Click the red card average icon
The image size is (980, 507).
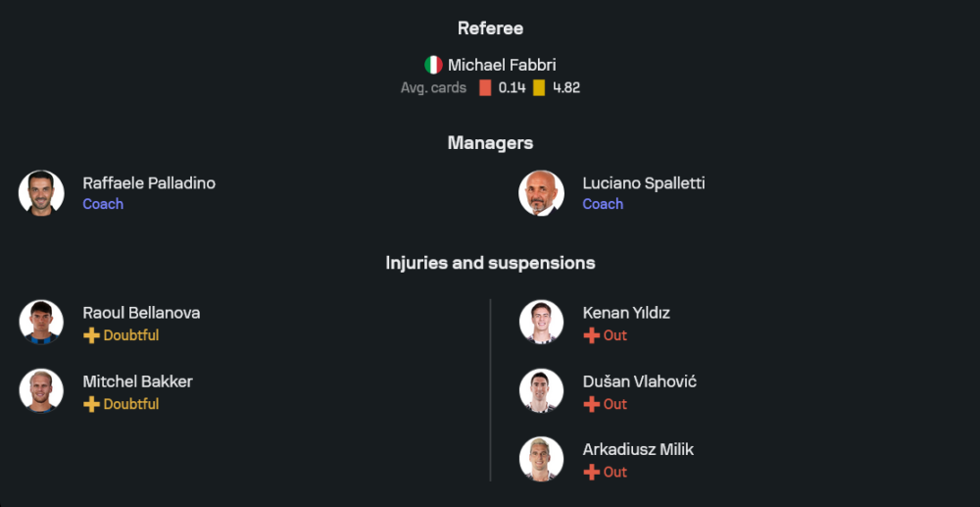[485, 87]
